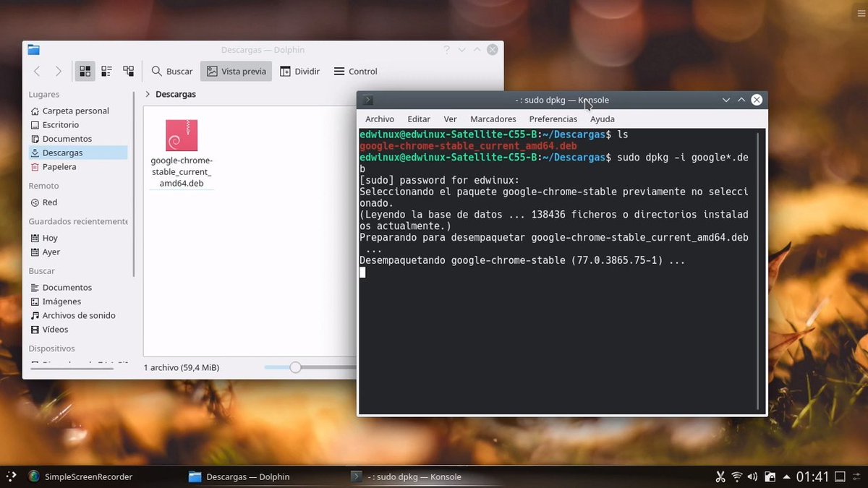868x488 pixels.
Task: Open volume speaker tray icon
Action: pos(753,476)
